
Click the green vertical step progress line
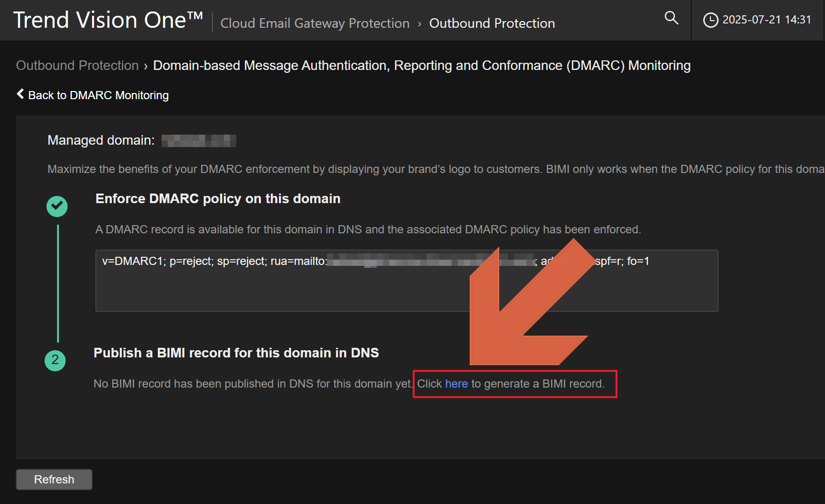[x=58, y=283]
